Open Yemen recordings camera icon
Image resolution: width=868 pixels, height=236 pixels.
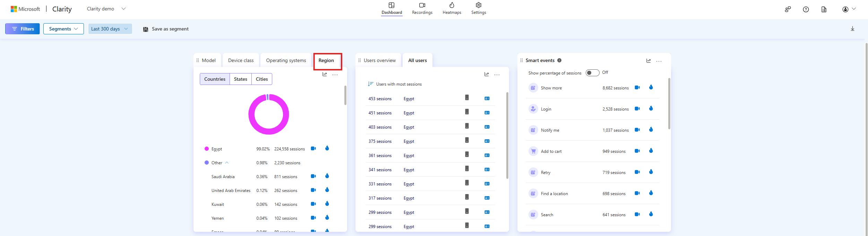[x=313, y=218]
